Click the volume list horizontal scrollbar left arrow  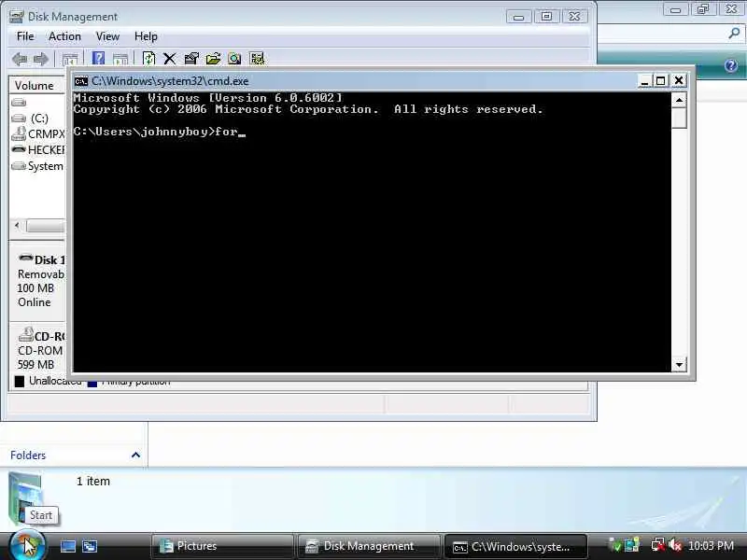[x=17, y=225]
